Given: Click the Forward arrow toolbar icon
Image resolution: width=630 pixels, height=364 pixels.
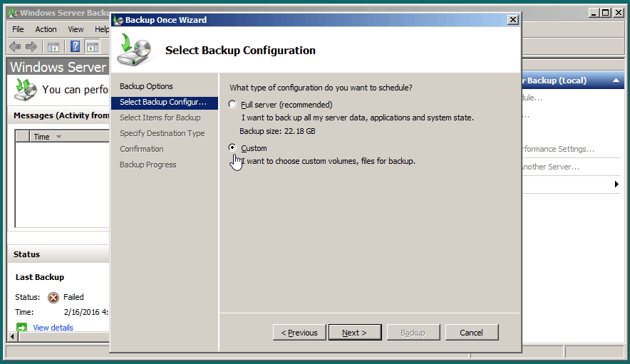Looking at the screenshot, I should point(31,46).
